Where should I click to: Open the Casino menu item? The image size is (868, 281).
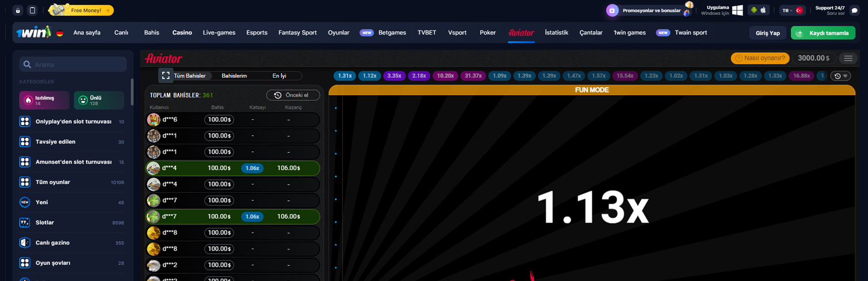(182, 33)
